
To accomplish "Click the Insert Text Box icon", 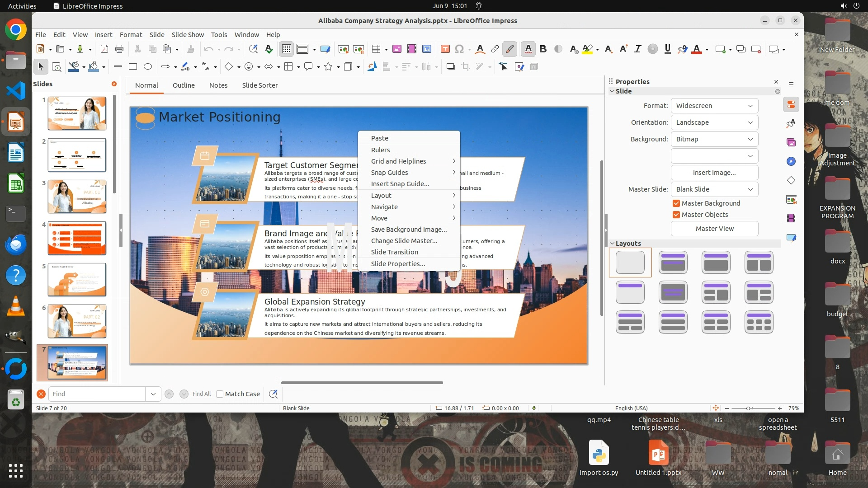I will pyautogui.click(x=445, y=49).
